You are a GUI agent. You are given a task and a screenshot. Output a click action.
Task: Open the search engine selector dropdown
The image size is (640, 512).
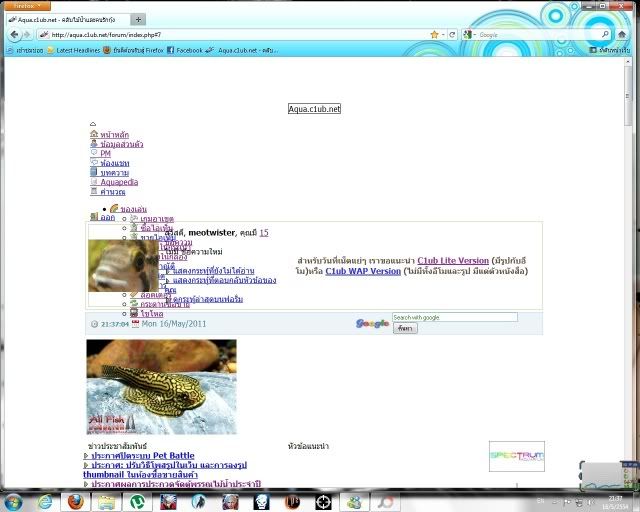point(470,34)
